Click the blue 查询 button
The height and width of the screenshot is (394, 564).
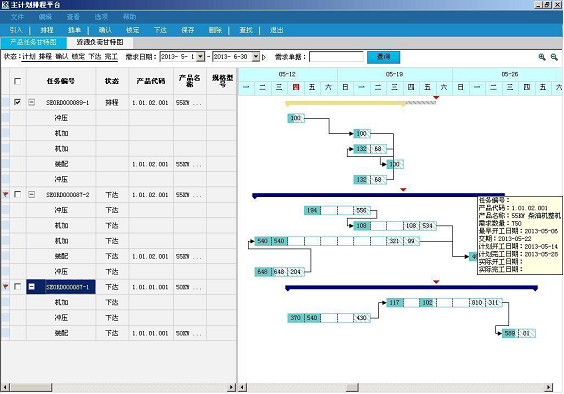coord(383,57)
